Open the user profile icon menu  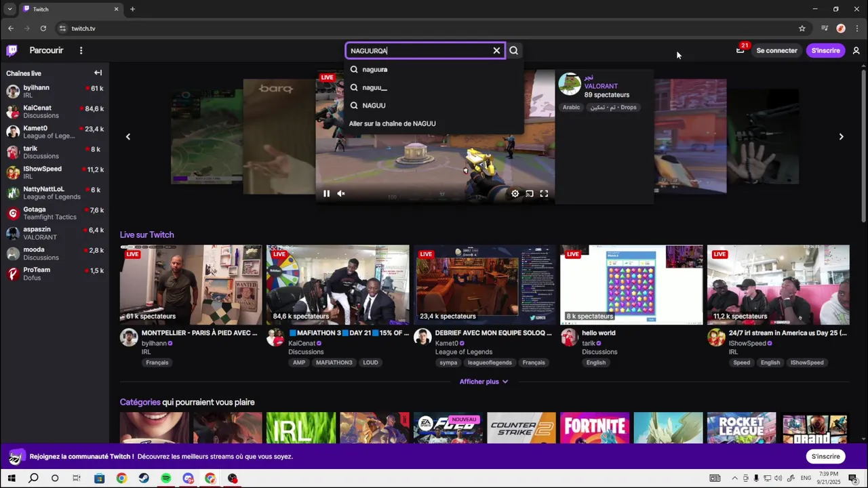856,50
